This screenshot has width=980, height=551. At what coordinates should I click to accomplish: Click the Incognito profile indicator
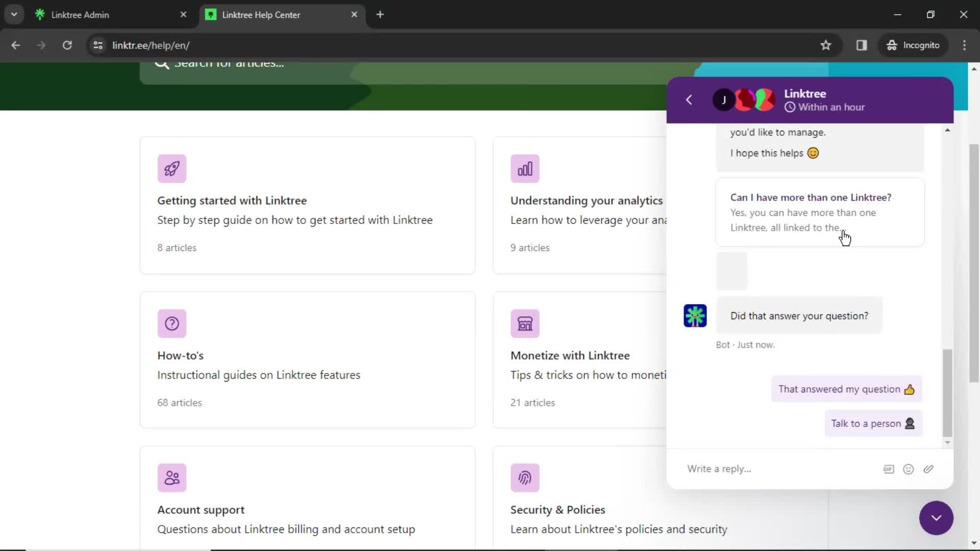click(x=913, y=45)
